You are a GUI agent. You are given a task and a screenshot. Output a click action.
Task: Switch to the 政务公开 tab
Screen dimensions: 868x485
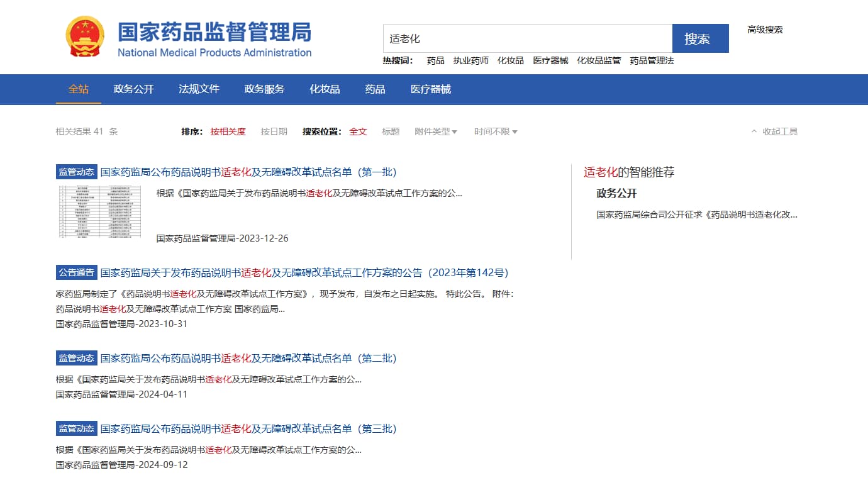coord(133,89)
